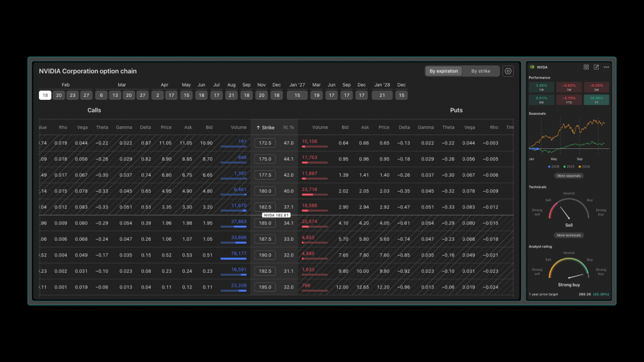Select the Jan '28 21 expiration date
644x362 pixels.
pos(382,96)
